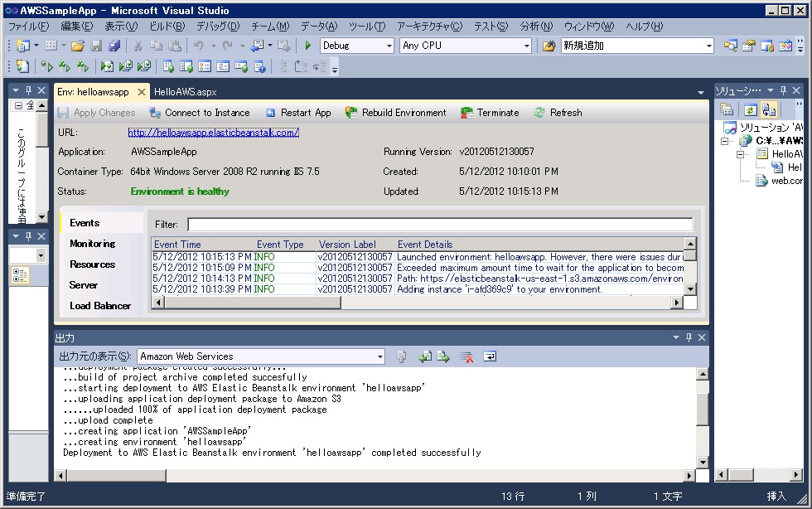This screenshot has width=812, height=509.
Task: Go to previous message in Output panel
Action: [x=425, y=356]
